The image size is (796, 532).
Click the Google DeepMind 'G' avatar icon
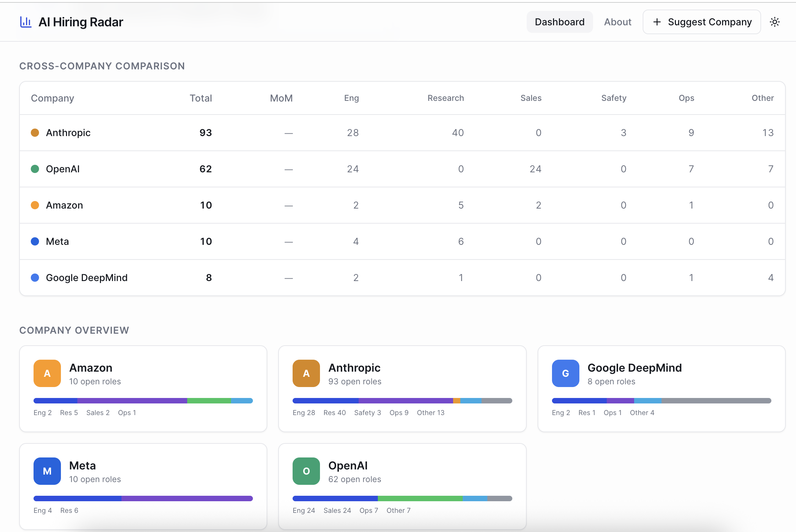coord(565,373)
